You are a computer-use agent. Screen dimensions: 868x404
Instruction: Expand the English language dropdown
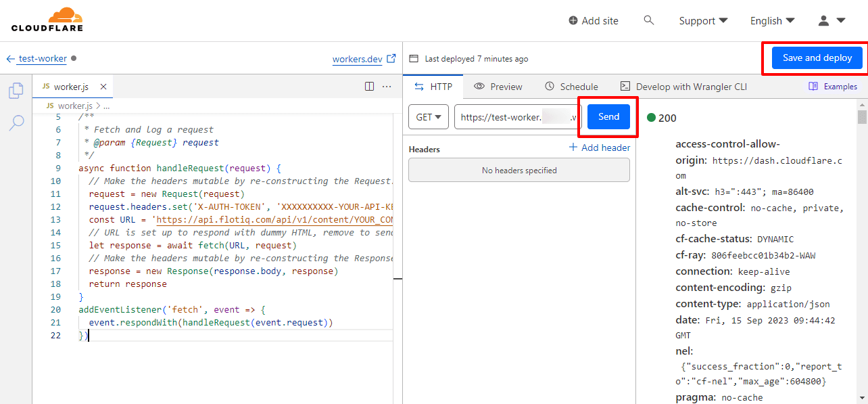pos(772,21)
